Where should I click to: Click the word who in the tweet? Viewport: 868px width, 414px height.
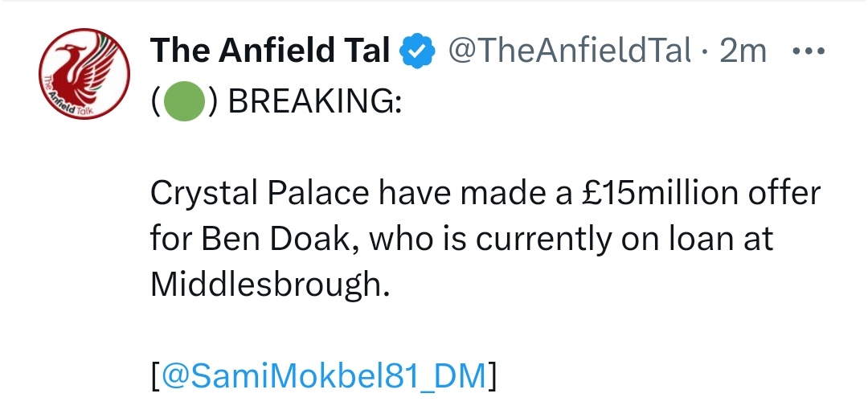(373, 240)
